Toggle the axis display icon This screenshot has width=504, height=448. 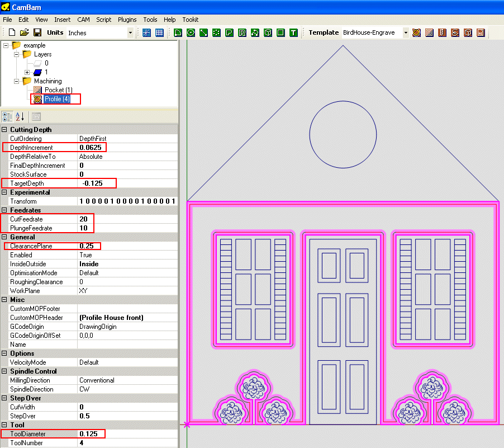click(x=146, y=33)
